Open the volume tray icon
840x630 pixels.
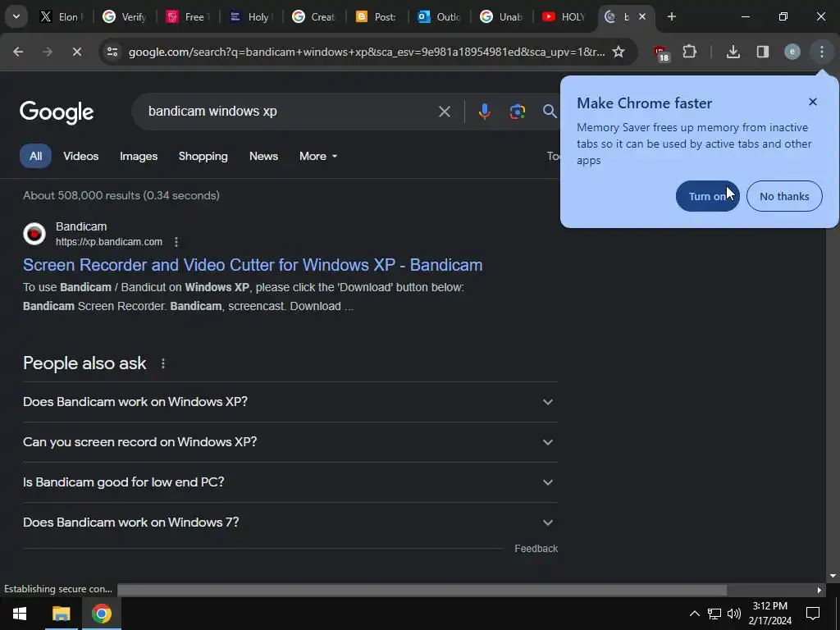tap(734, 614)
